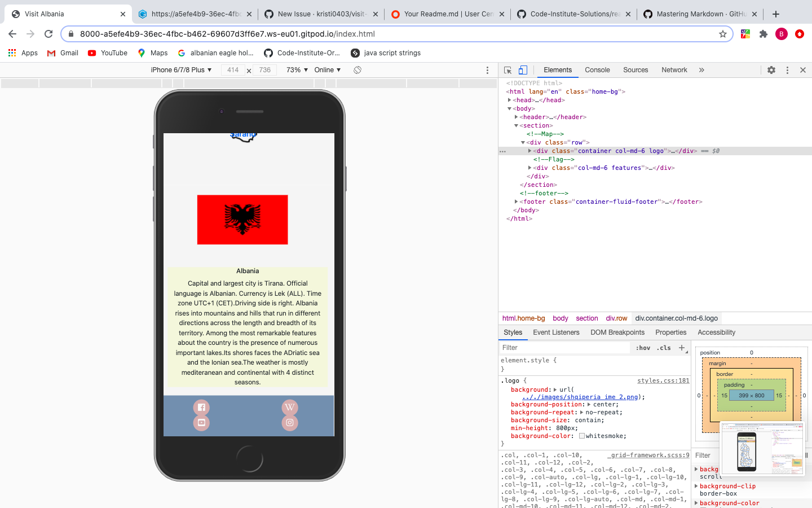Viewport: 812px width, 508px height.
Task: Open the Online throttling dropdown
Action: 328,70
